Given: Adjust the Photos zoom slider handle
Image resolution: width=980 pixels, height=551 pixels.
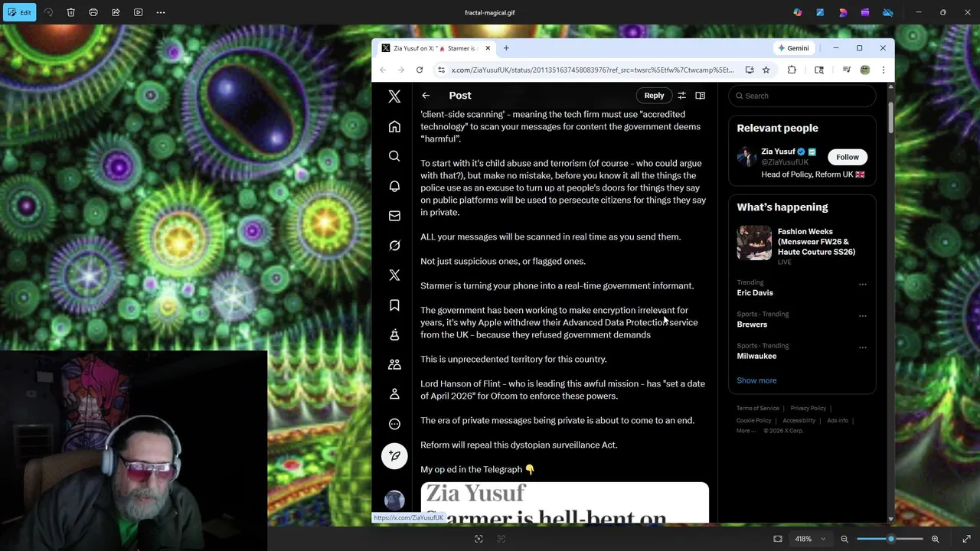Looking at the screenshot, I should click(x=890, y=539).
